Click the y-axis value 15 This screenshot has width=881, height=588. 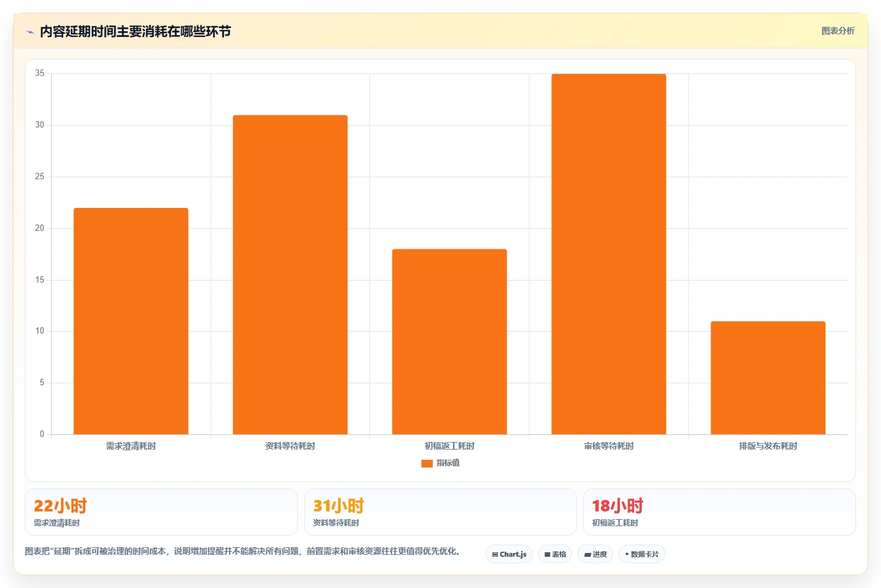tap(40, 280)
